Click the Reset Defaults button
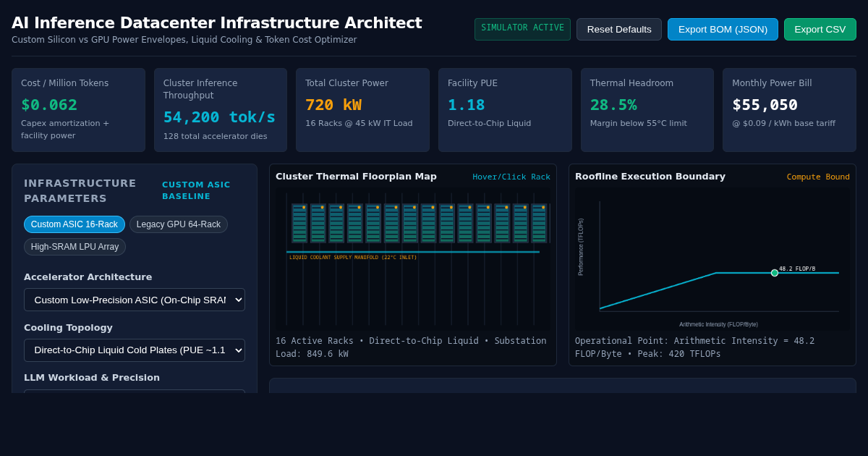This screenshot has height=456, width=868. click(x=619, y=30)
